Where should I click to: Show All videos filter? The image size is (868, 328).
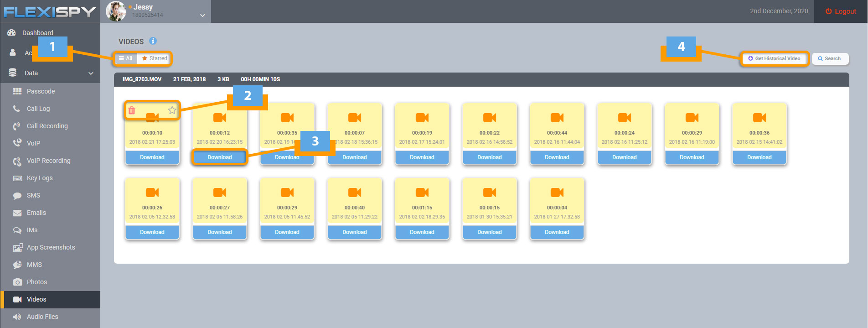(x=126, y=58)
